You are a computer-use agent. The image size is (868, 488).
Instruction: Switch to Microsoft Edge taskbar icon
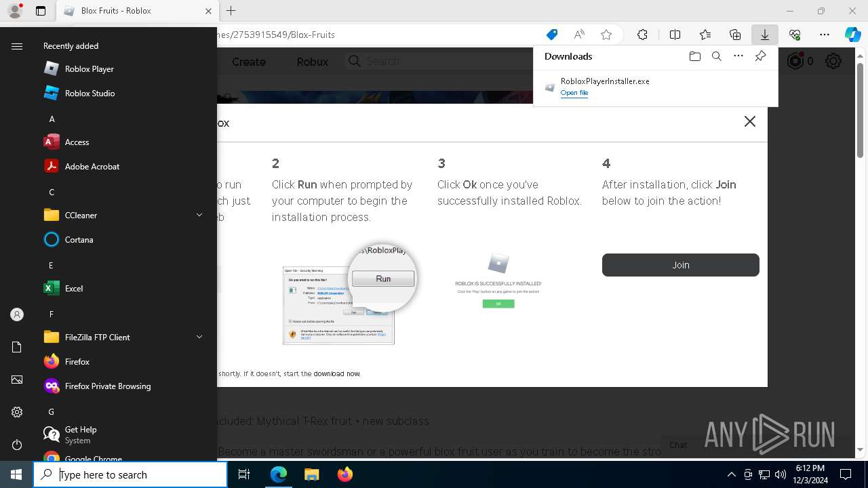pos(279,474)
